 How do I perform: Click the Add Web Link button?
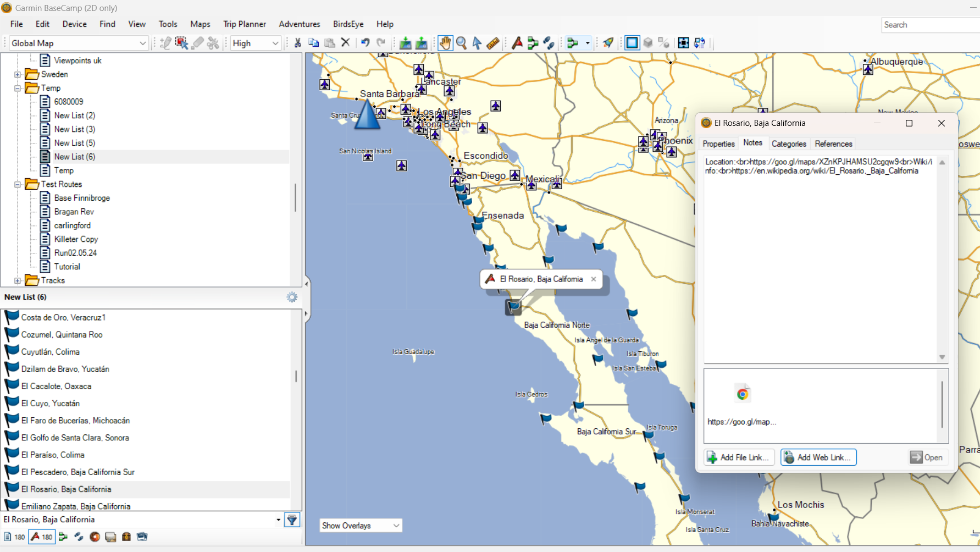818,457
